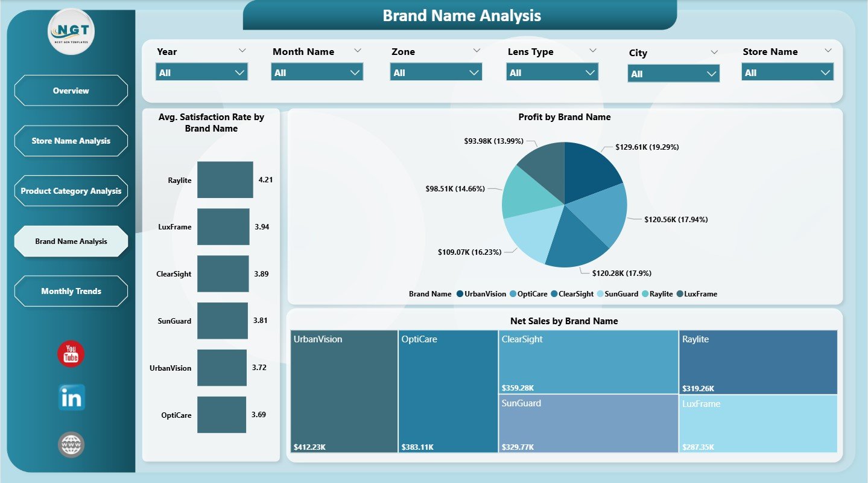The height and width of the screenshot is (483, 868).
Task: Select the Product Category Analysis button
Action: point(71,190)
